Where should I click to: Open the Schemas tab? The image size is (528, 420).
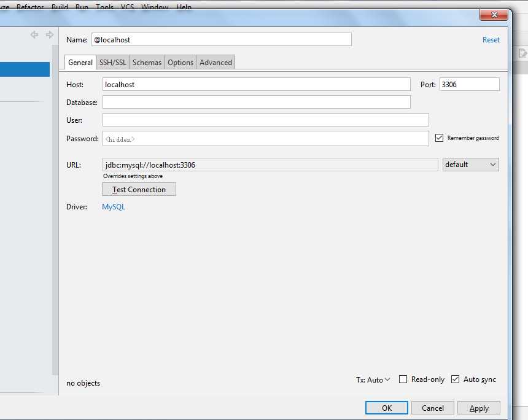147,62
